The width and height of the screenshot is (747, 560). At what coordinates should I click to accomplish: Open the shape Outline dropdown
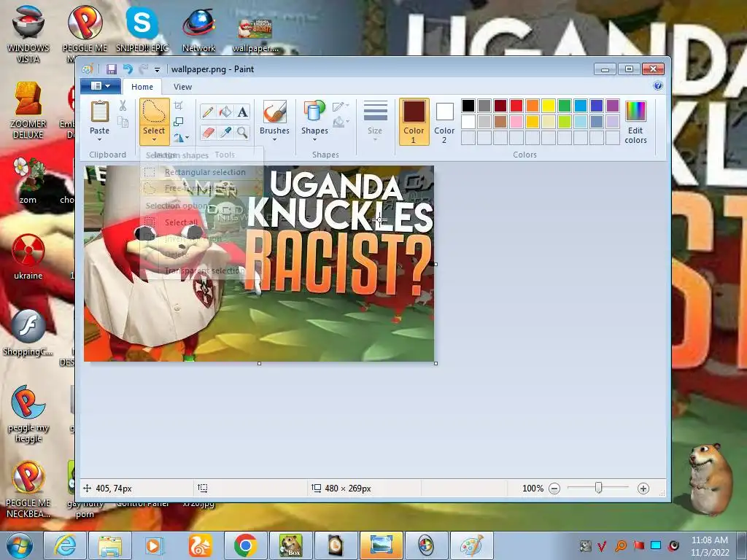pyautogui.click(x=341, y=106)
